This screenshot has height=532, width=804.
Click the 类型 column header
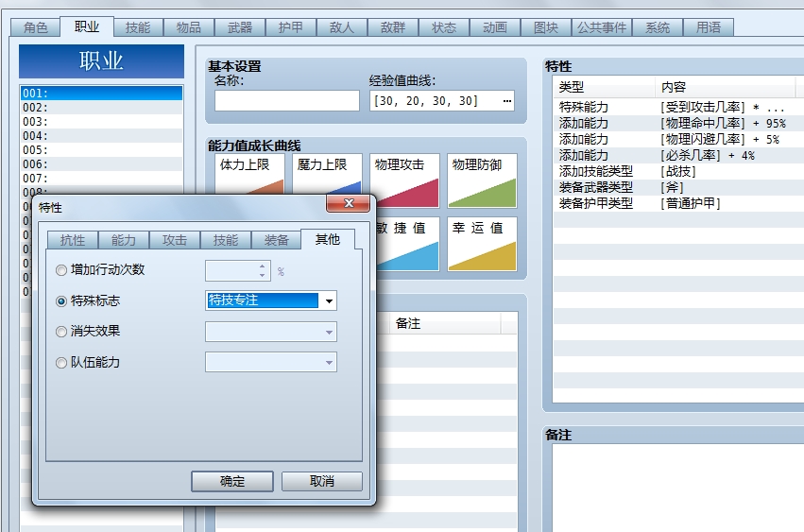click(604, 87)
